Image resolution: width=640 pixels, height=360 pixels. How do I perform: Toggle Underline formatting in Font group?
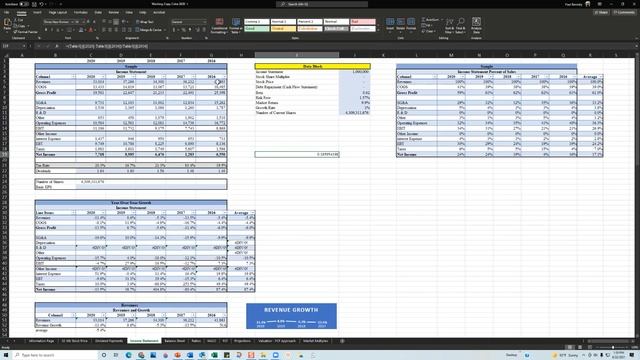point(58,30)
